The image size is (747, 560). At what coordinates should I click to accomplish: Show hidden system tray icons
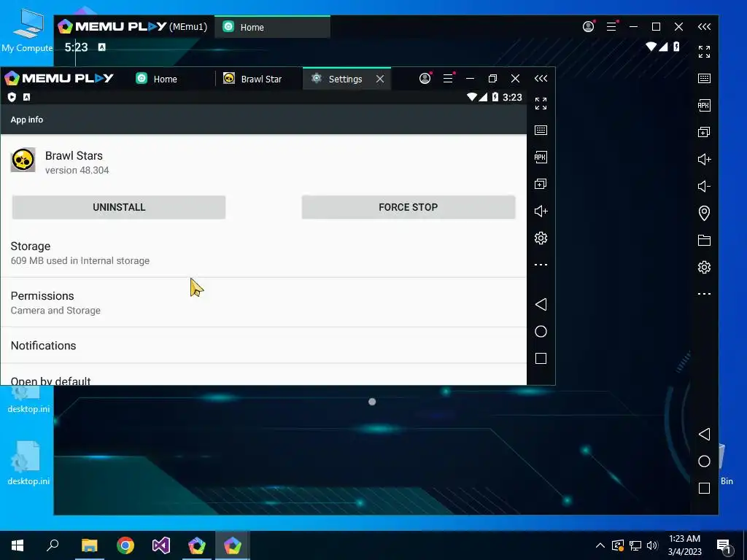click(600, 545)
